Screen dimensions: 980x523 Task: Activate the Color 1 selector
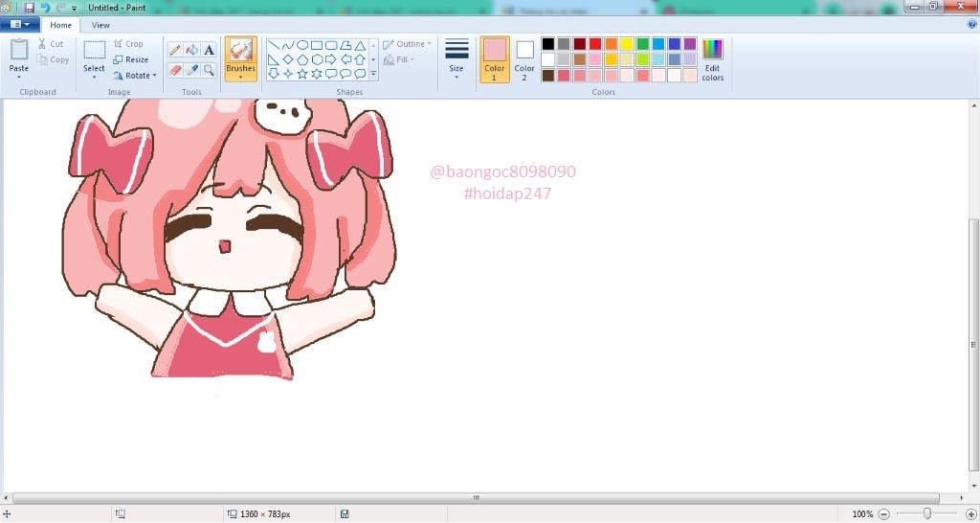click(495, 59)
